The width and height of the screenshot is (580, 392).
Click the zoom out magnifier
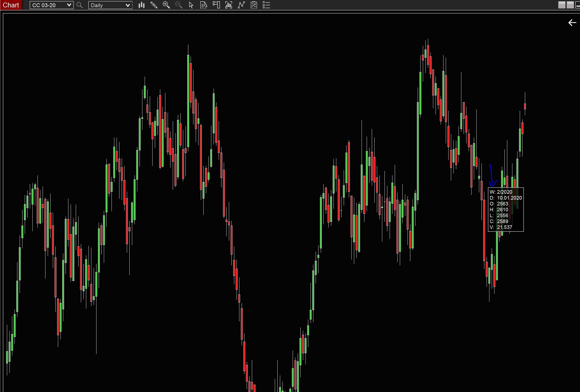coord(179,5)
